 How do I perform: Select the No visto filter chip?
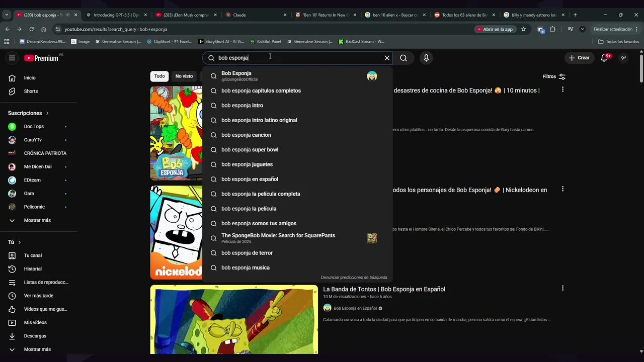184,76
